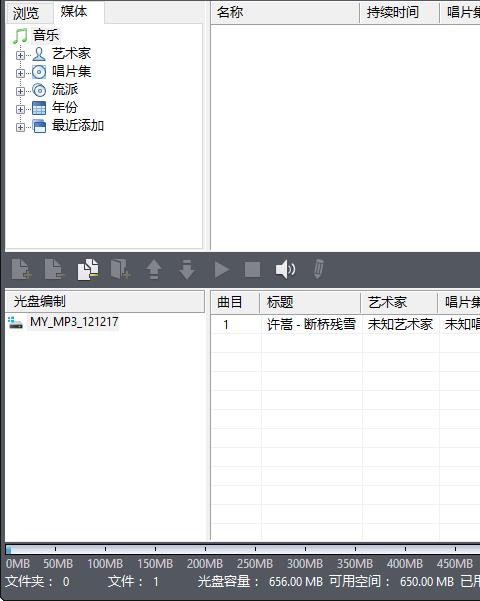Screen dimensions: 480x601
Task: Click the 年份 calendar icon
Action: tap(39, 108)
